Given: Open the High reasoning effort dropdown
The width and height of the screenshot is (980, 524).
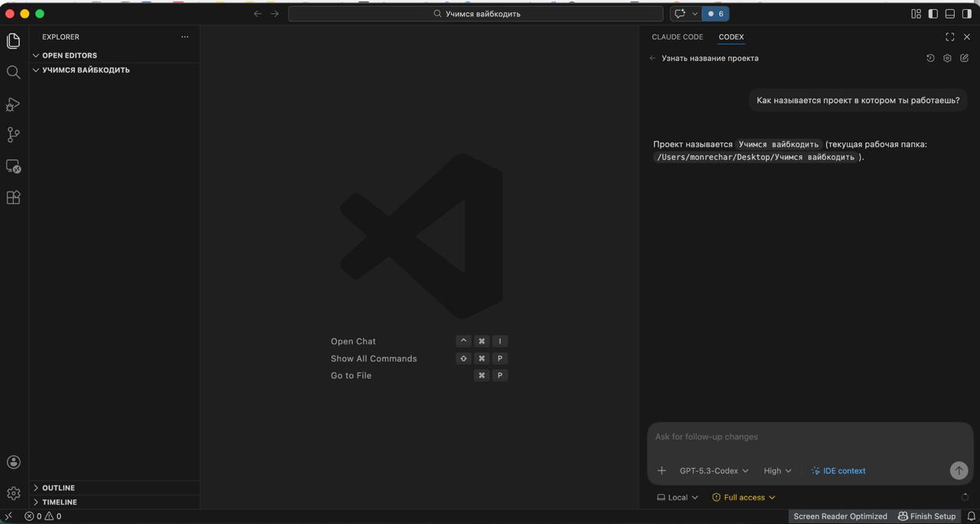Looking at the screenshot, I should (x=777, y=470).
